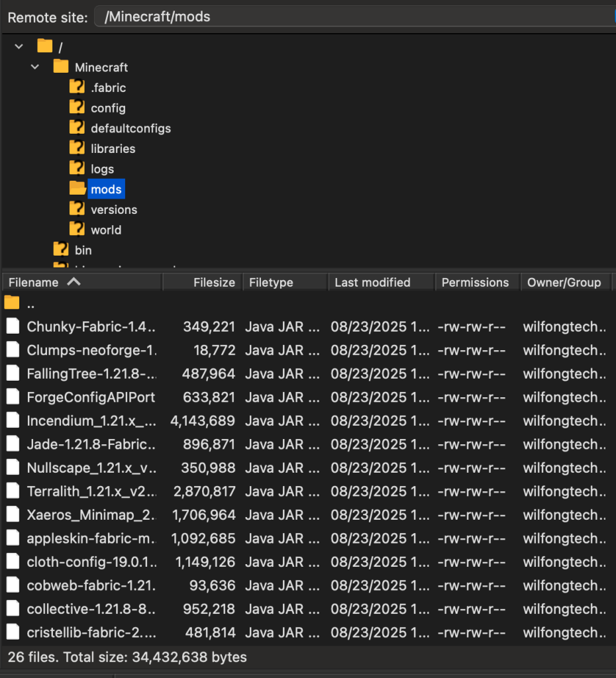Select the libraries tree item
The image size is (616, 678).
113,149
